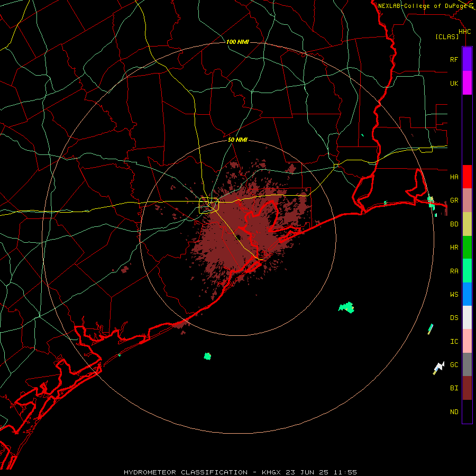Click the yellow highway loop at radar center
Screen dimensions: 476x476
click(209, 206)
